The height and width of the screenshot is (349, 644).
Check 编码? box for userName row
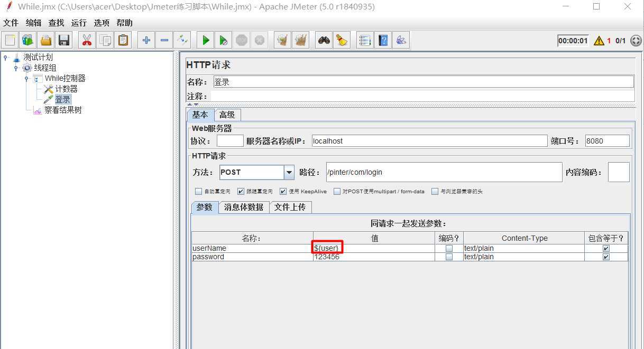pos(449,248)
